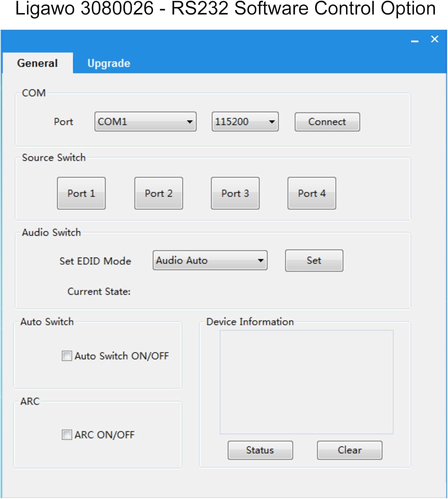Viewport: 448px width, 499px height.
Task: Click inside the Device Information text box
Action: point(307,382)
